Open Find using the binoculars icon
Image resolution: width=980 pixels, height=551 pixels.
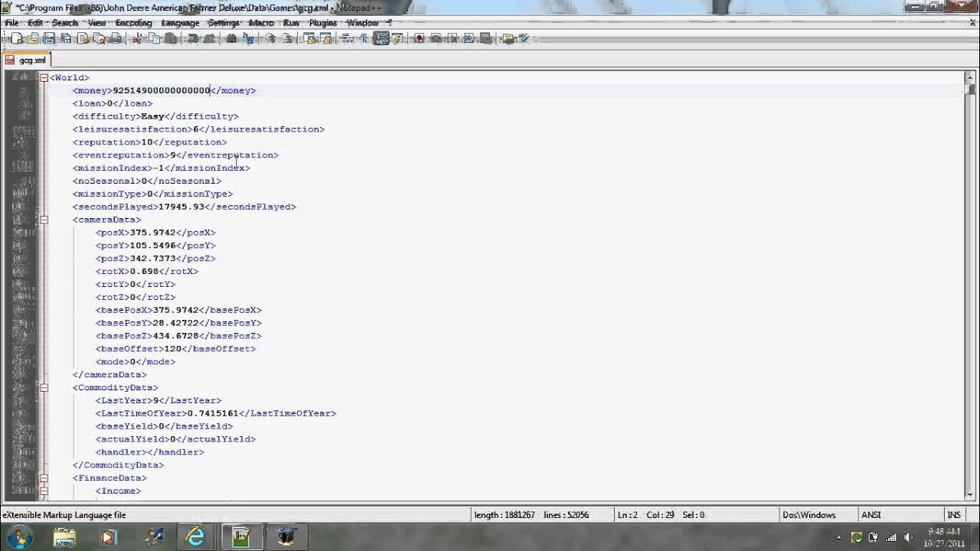pos(232,38)
